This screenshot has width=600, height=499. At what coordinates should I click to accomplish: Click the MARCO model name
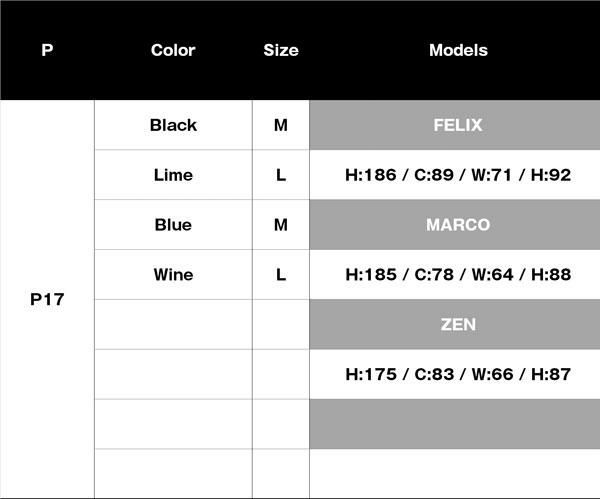pos(458,225)
